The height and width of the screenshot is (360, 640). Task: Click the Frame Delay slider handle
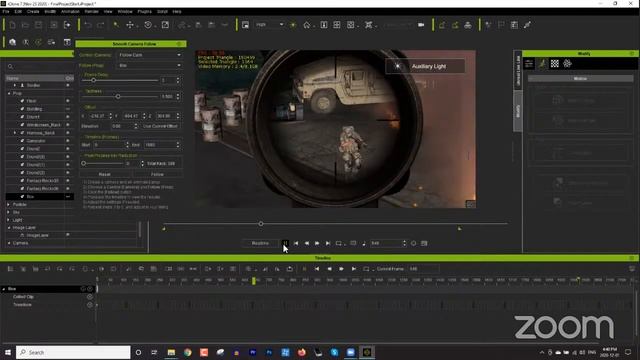(x=93, y=80)
